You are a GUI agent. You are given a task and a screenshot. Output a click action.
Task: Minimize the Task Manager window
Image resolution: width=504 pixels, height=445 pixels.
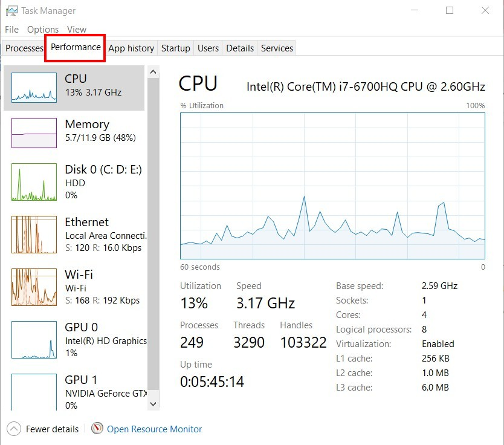pos(415,10)
